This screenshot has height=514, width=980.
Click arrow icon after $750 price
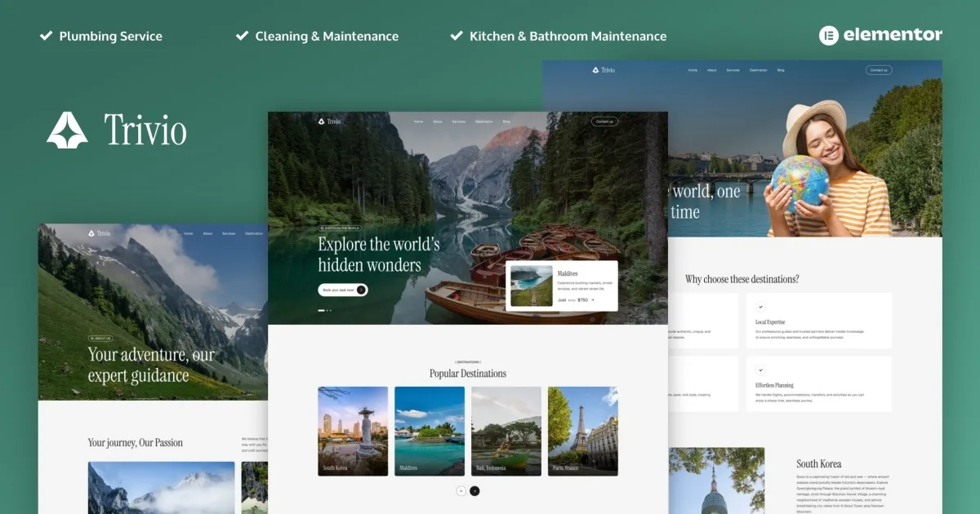click(593, 299)
